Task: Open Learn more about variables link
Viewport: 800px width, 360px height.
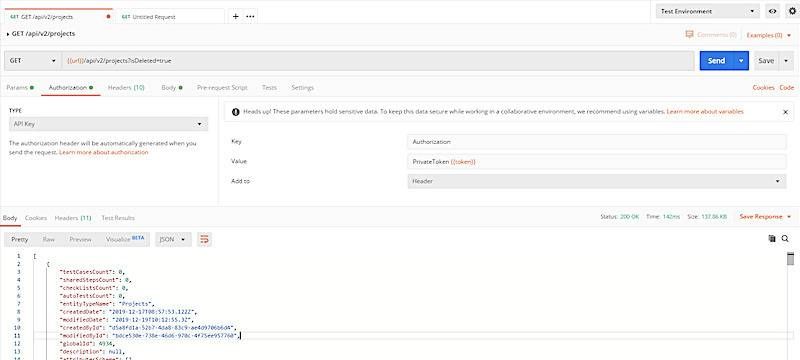Action: (x=705, y=111)
